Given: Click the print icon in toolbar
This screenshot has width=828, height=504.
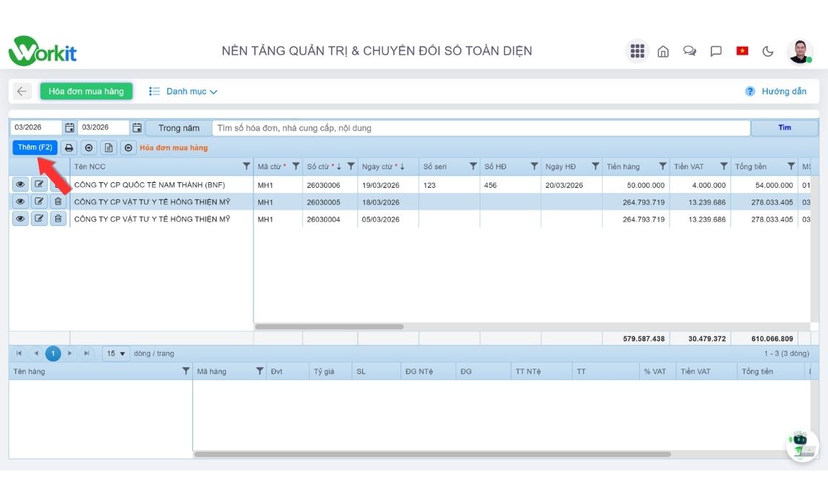Looking at the screenshot, I should click(x=69, y=148).
